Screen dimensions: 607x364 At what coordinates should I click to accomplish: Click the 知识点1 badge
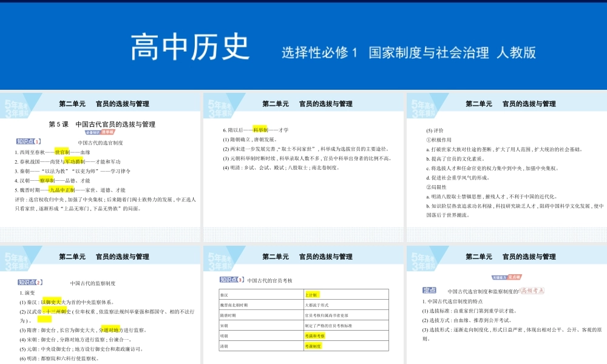[29, 141]
